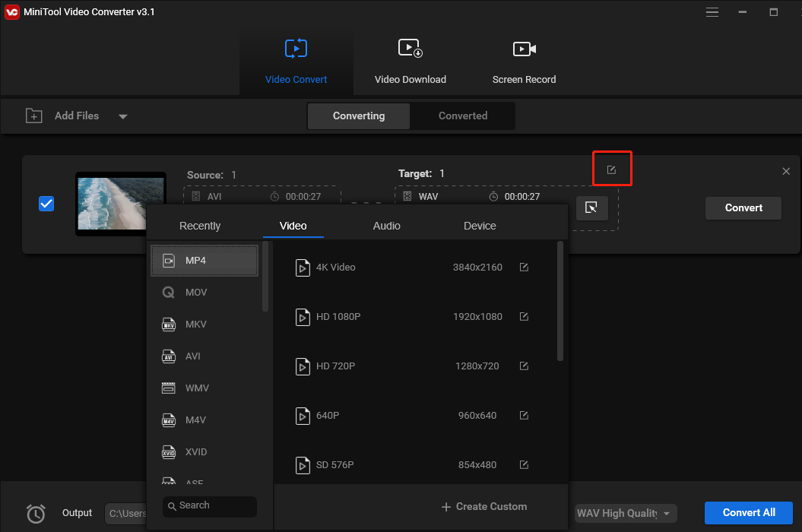Click the MOV QuickTime icon
The image size is (802, 532).
[168, 292]
